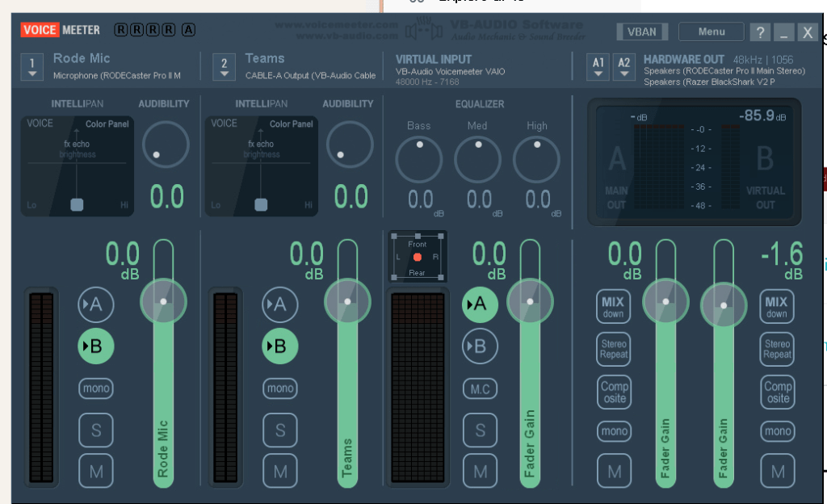Click the HARDWARE OUT title

683,60
